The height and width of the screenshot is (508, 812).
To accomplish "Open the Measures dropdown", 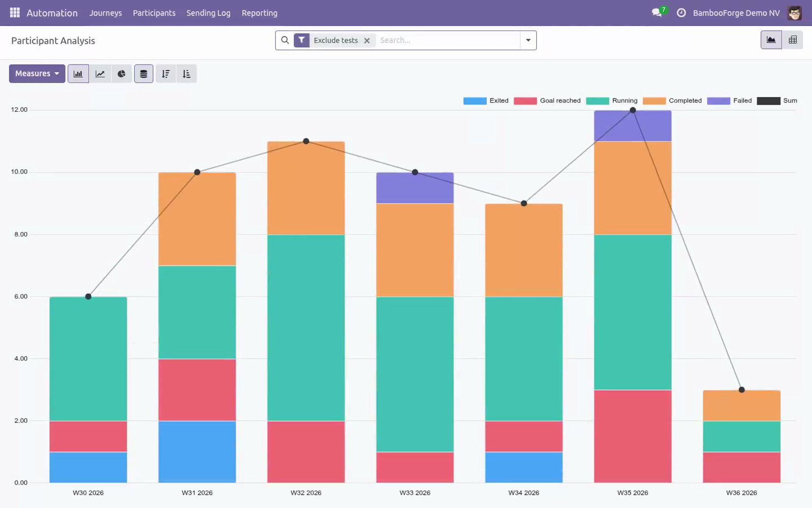I will 37,74.
